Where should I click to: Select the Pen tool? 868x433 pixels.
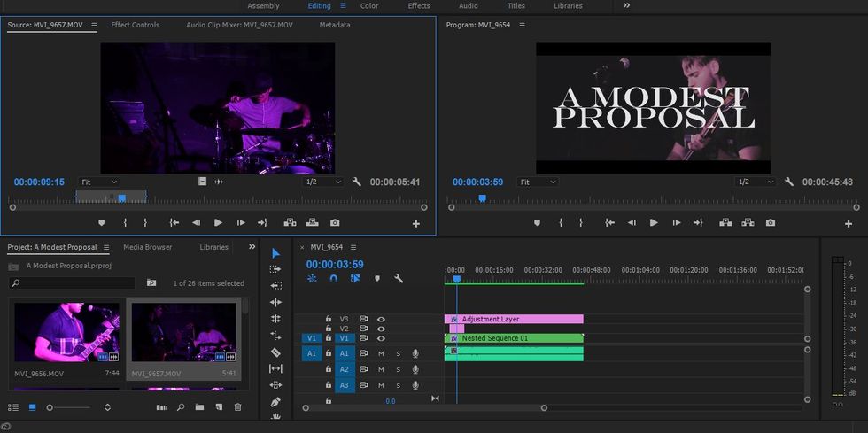[x=275, y=402]
